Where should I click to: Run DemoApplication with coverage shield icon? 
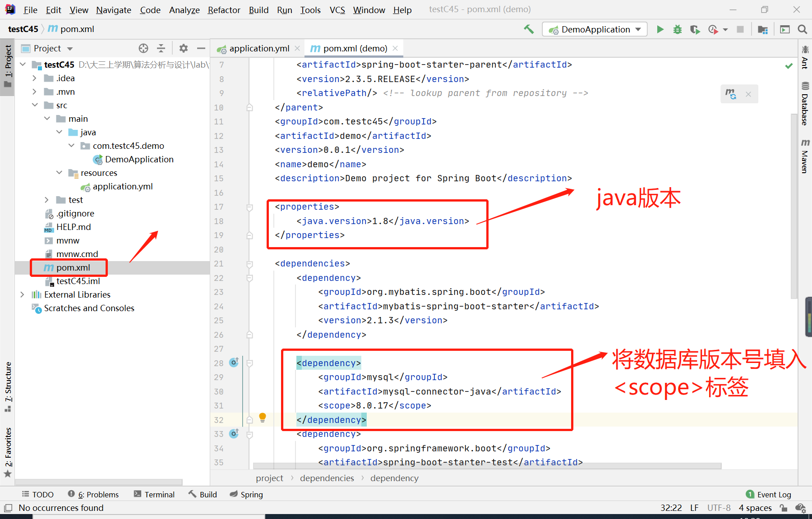click(x=695, y=29)
